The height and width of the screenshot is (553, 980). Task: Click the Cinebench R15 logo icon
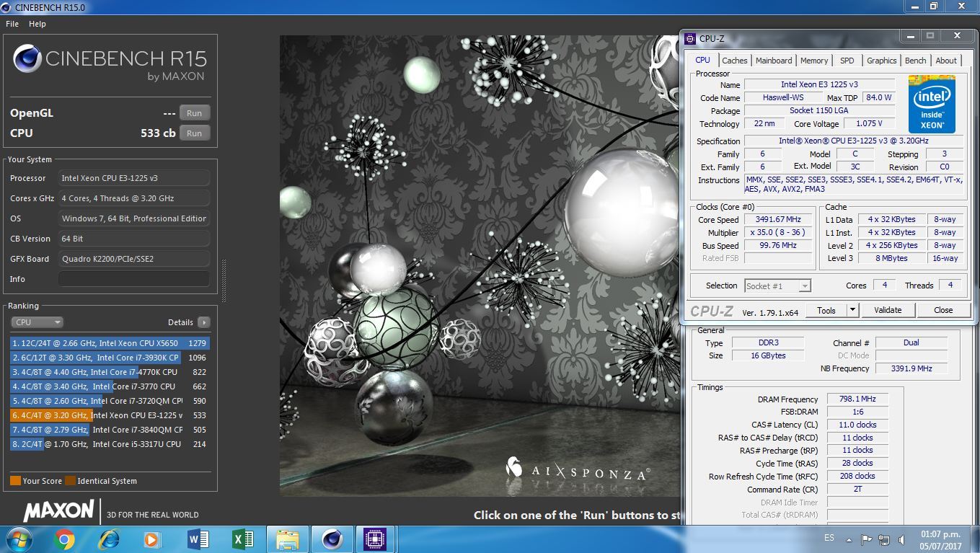[x=27, y=59]
